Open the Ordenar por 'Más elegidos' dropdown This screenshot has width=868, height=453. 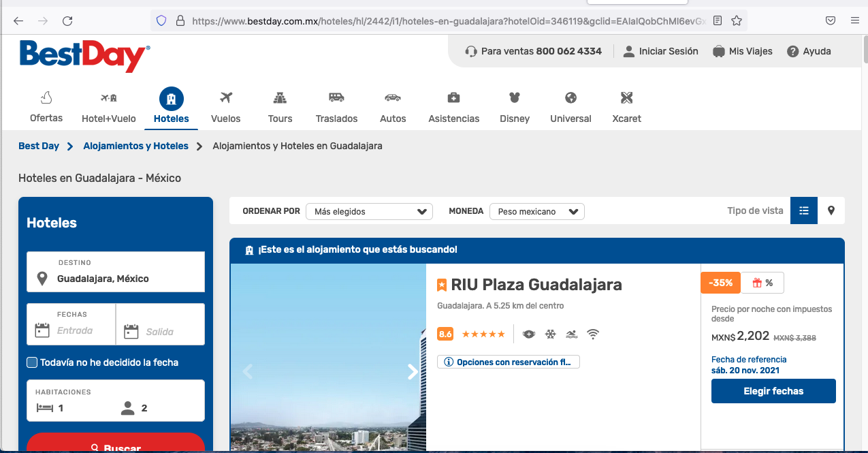pyautogui.click(x=369, y=212)
